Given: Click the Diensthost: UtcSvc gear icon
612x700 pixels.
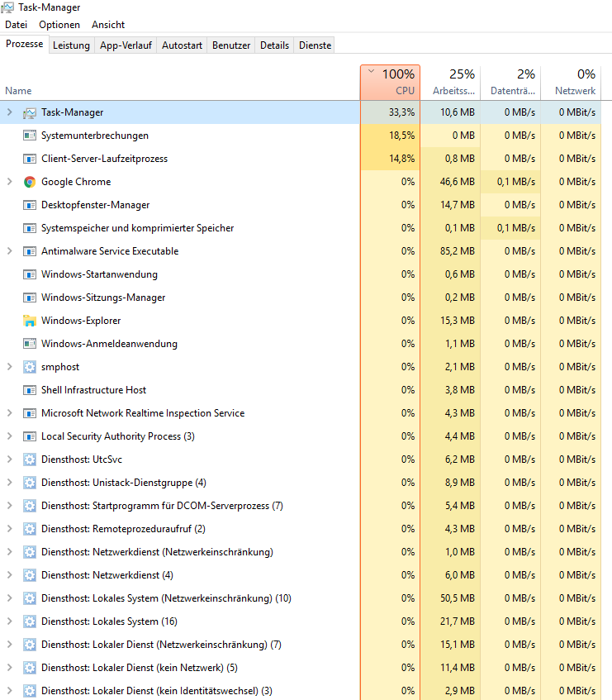Looking at the screenshot, I should point(30,460).
